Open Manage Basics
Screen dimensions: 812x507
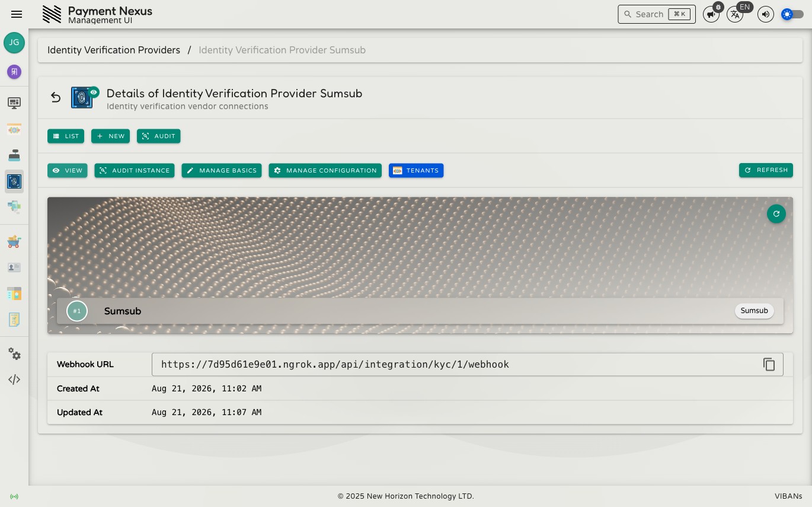tap(222, 171)
